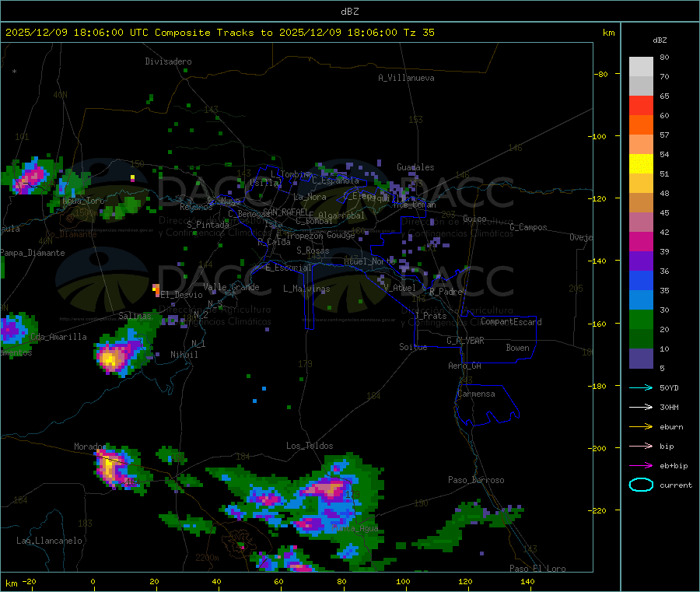
Task: Click the 'Soitue' map label
Action: [x=413, y=347]
